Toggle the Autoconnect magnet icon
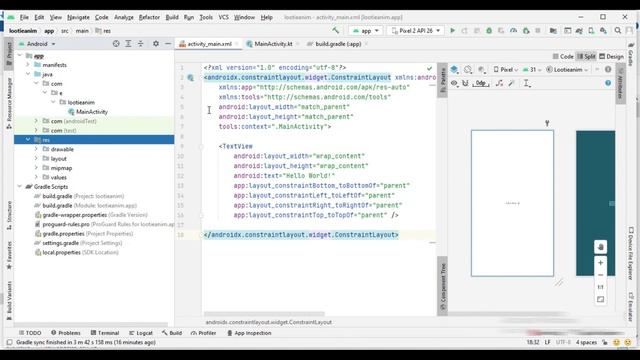The height and width of the screenshot is (360, 640). click(x=465, y=83)
